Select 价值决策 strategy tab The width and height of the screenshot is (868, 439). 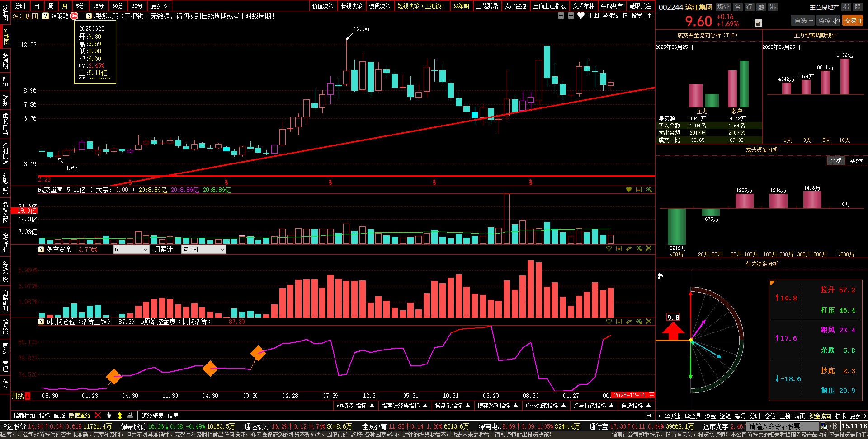click(323, 6)
